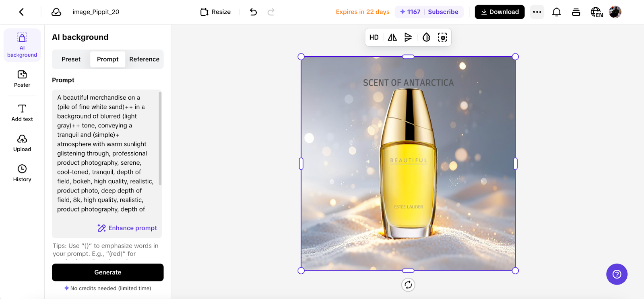Image resolution: width=644 pixels, height=299 pixels.
Task: Switch to the Preset tab
Action: (71, 59)
